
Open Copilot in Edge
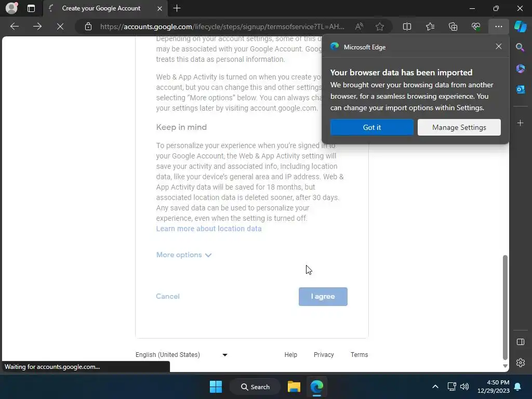pyautogui.click(x=521, y=26)
